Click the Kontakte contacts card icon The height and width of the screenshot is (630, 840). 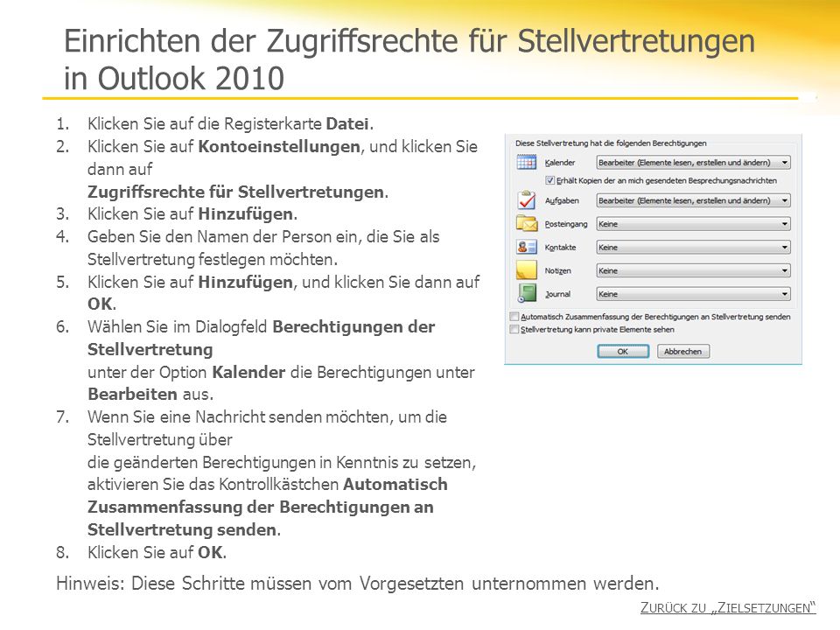click(x=527, y=247)
